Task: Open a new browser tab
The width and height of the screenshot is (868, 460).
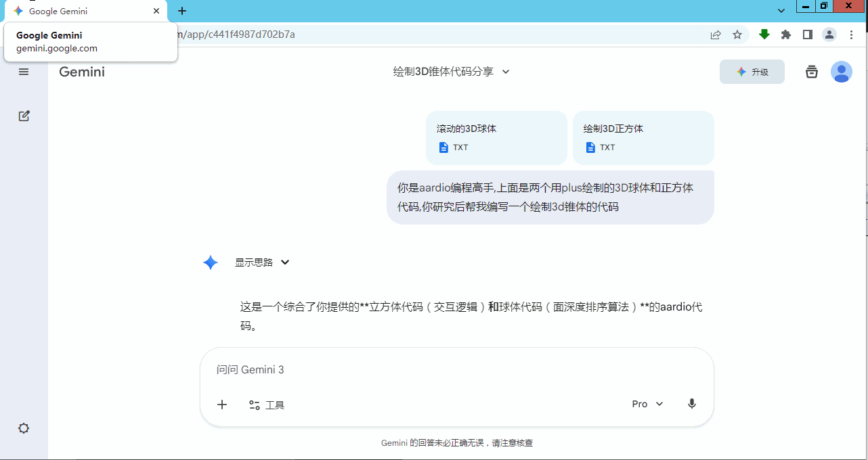Action: pos(182,11)
